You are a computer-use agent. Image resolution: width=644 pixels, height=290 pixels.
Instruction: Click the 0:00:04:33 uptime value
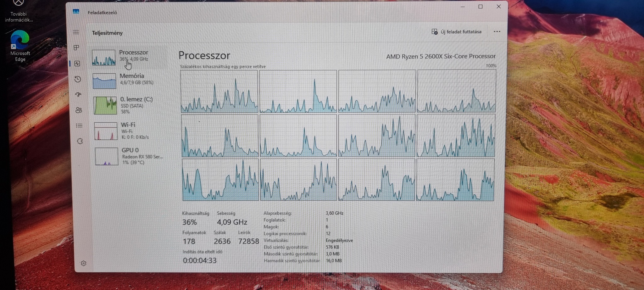(200, 260)
